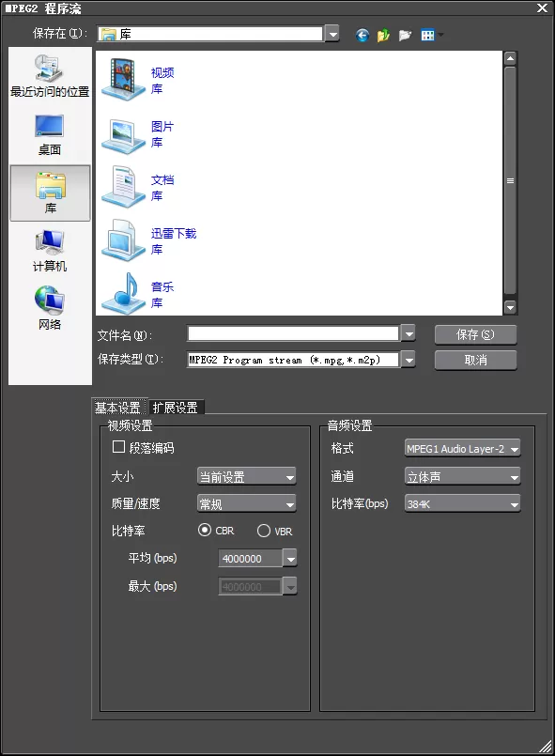Select the 迅雷下载 library icon
This screenshot has height=756, width=555.
(123, 240)
